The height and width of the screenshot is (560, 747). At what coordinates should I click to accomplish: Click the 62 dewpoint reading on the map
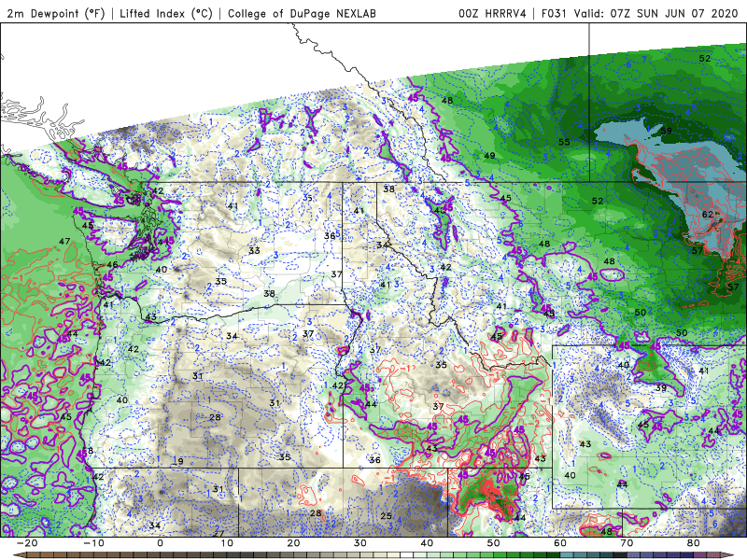(708, 215)
